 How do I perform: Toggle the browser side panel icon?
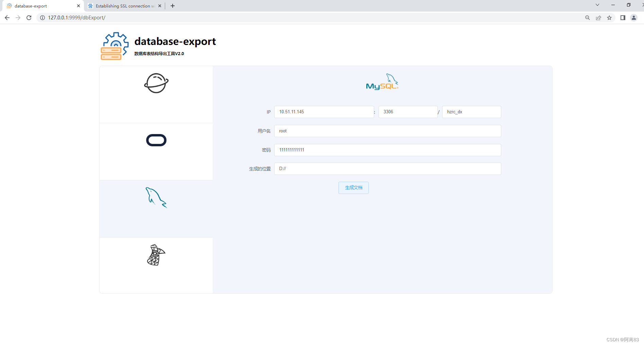coord(623,18)
